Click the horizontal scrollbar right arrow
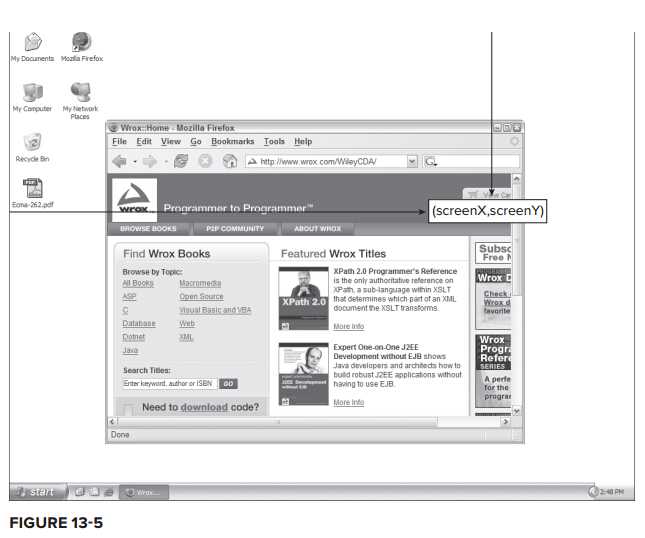The width and height of the screenshot is (645, 538). tap(506, 422)
